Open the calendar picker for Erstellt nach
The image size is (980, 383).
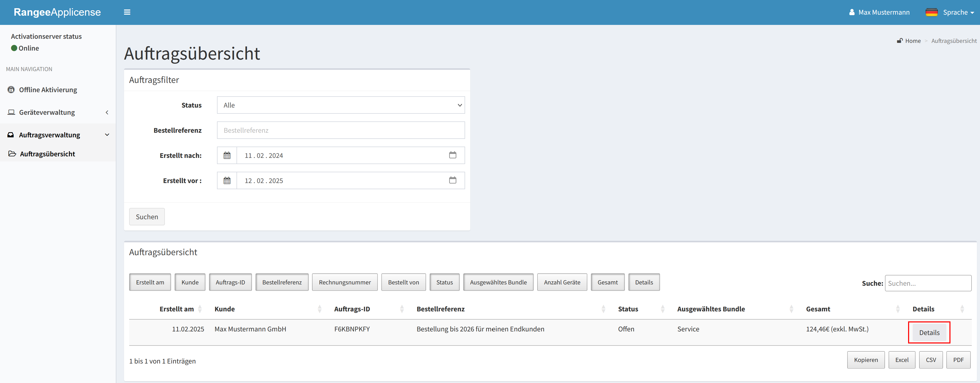(x=452, y=155)
